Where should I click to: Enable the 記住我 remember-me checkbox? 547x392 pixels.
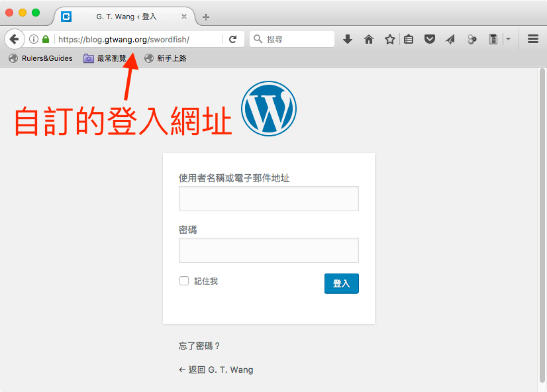[184, 281]
